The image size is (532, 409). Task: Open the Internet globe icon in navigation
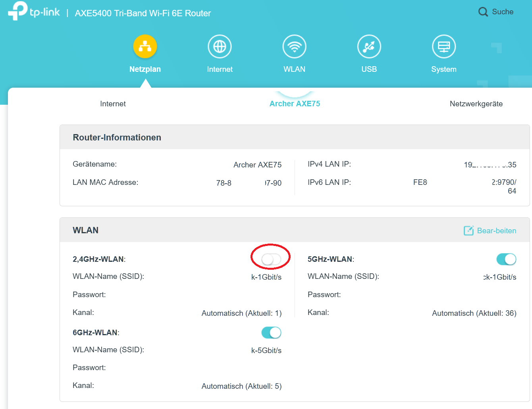pyautogui.click(x=220, y=47)
